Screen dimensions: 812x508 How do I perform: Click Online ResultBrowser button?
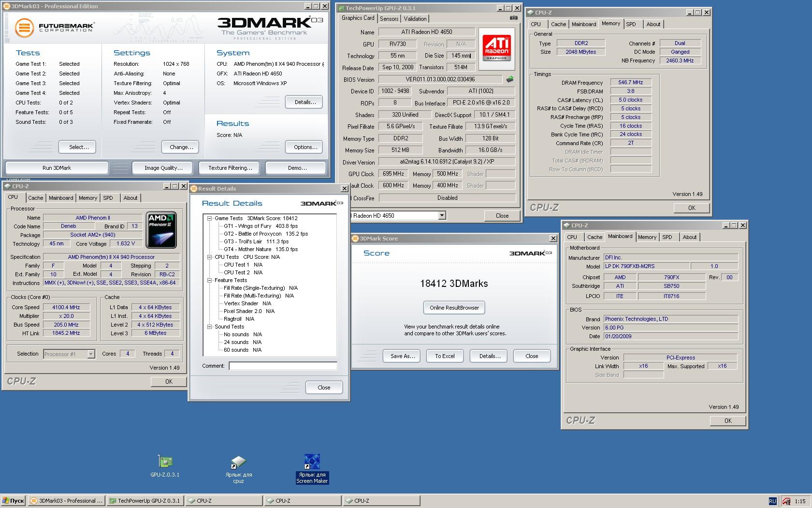[x=454, y=308]
